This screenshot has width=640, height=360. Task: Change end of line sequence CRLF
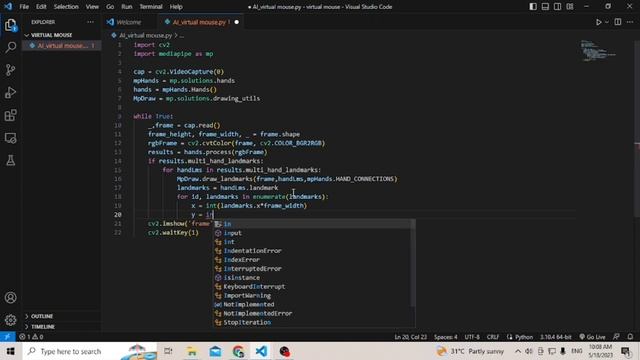coord(493,337)
